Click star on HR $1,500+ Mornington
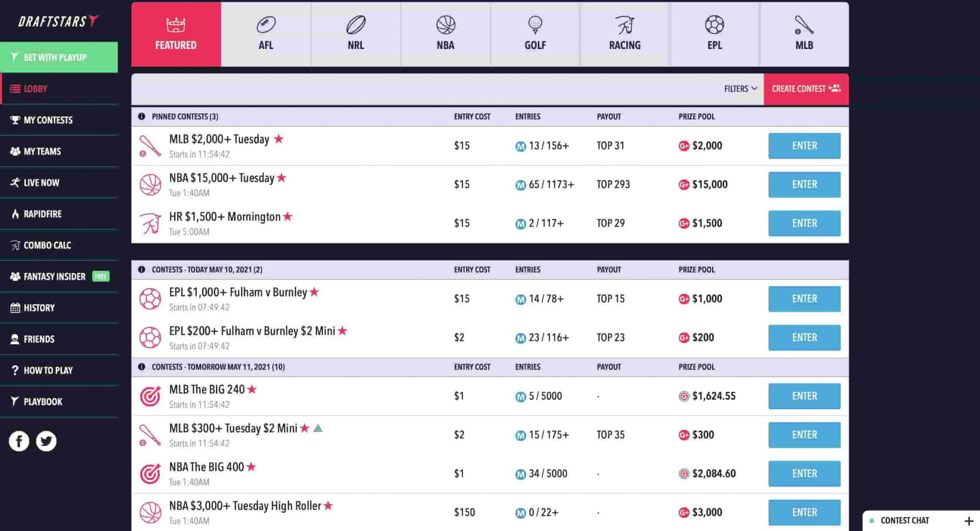 tap(287, 217)
